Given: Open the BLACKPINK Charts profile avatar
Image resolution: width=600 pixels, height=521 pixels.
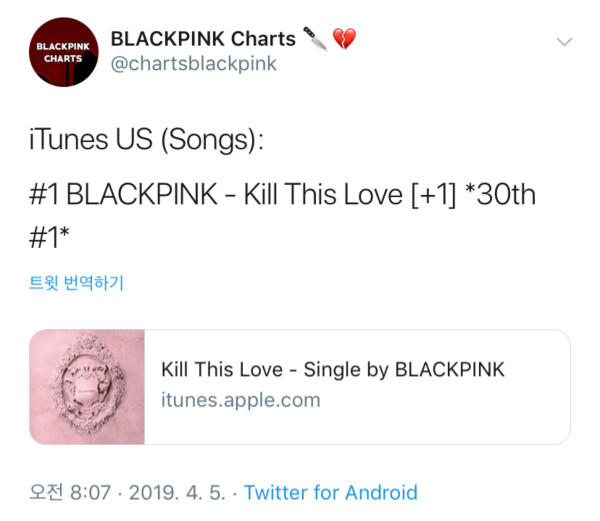Looking at the screenshot, I should (x=64, y=52).
